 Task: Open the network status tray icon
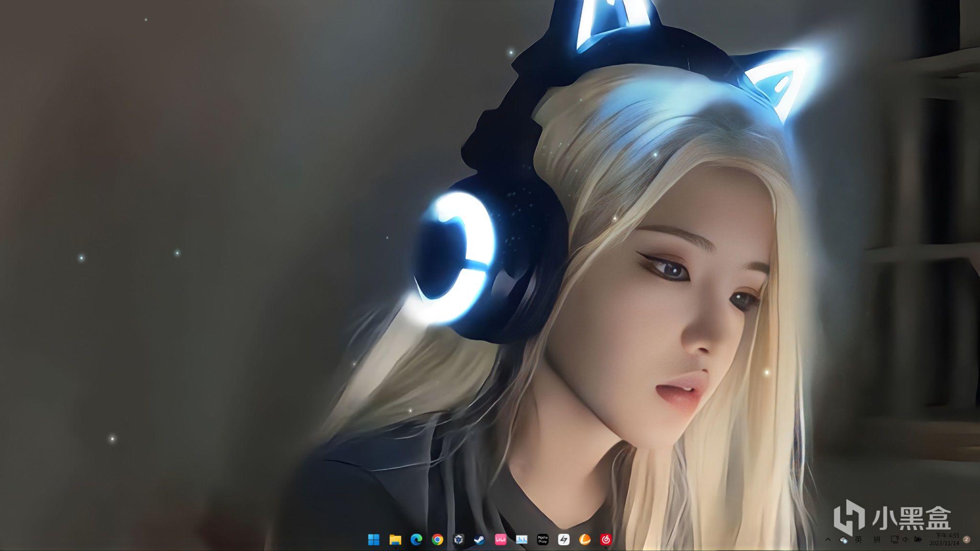coord(894,540)
